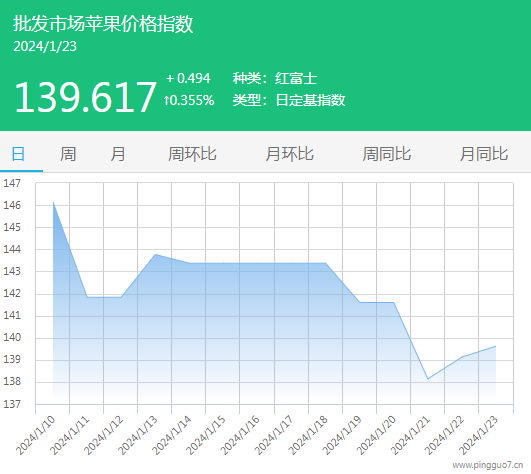Viewport: 531px width, 474px height.
Task: Open the 月同比 tab
Action: tap(484, 154)
